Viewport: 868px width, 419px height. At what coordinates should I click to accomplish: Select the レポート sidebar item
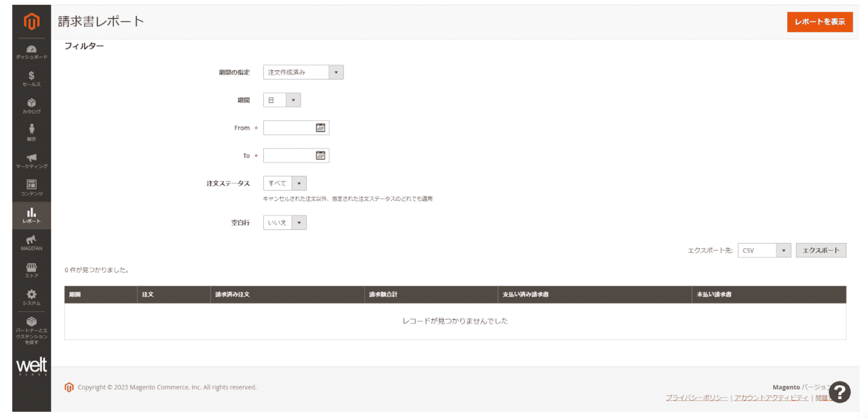click(32, 215)
